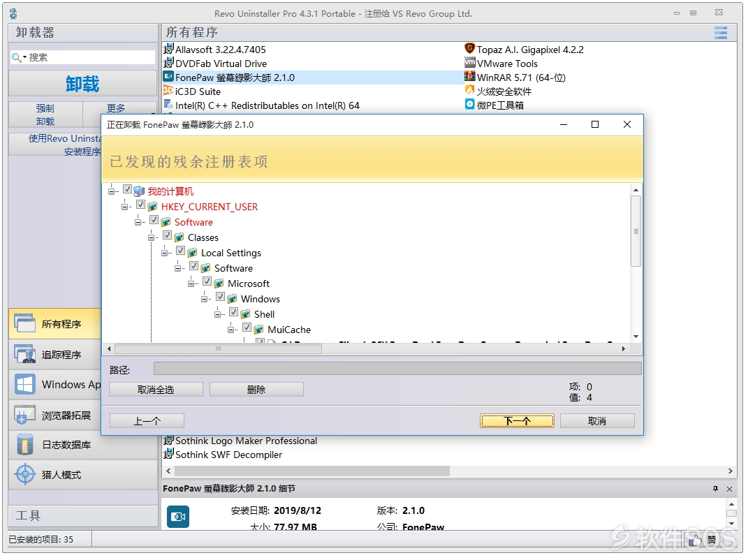This screenshot has width=748, height=560.
Task: Open the All Programs section icon
Action: 25,323
